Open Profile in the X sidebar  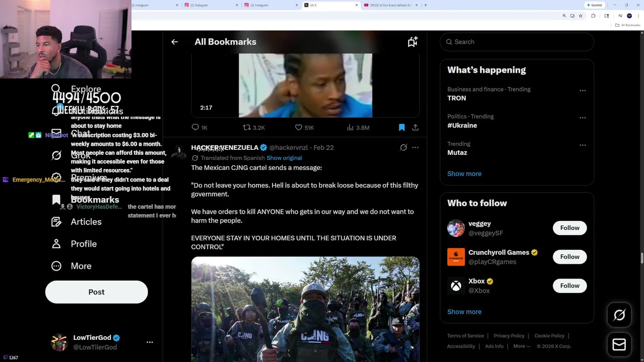tap(74, 244)
